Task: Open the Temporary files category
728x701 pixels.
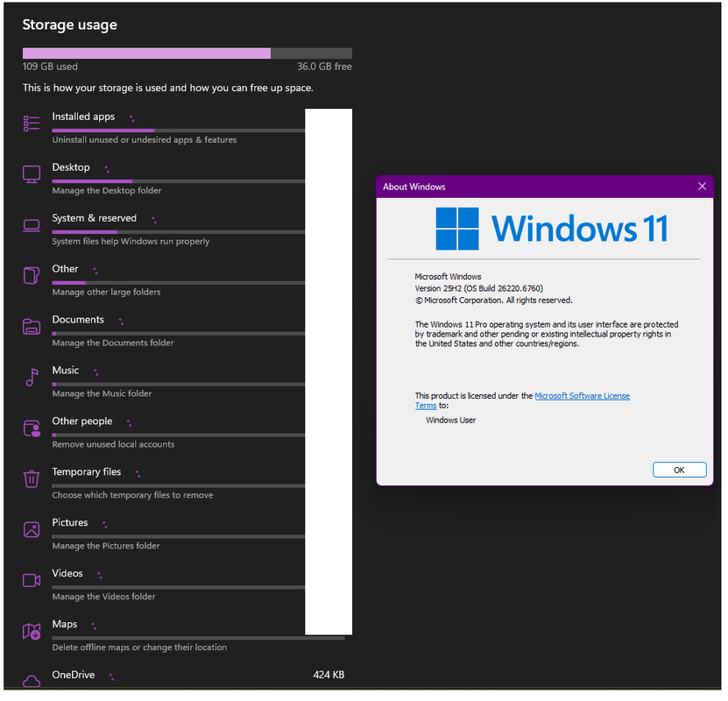Action: (187, 484)
